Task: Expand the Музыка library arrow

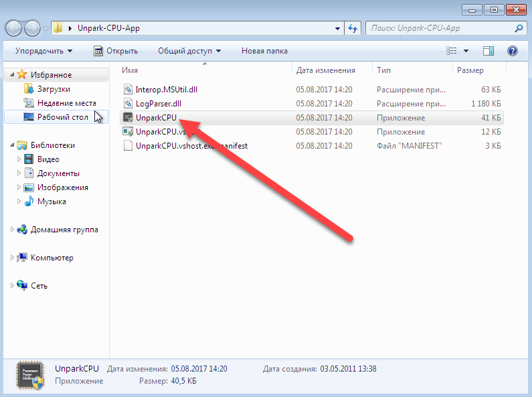Action: (19, 202)
